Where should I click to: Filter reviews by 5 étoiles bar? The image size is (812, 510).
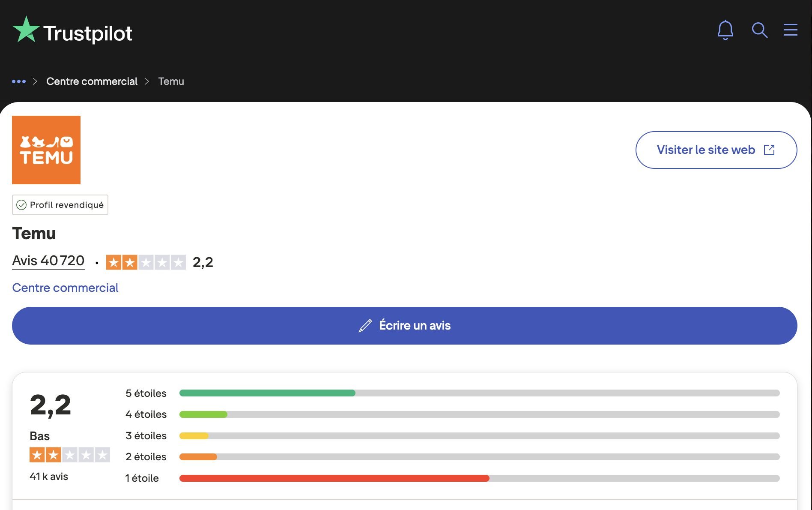480,393
